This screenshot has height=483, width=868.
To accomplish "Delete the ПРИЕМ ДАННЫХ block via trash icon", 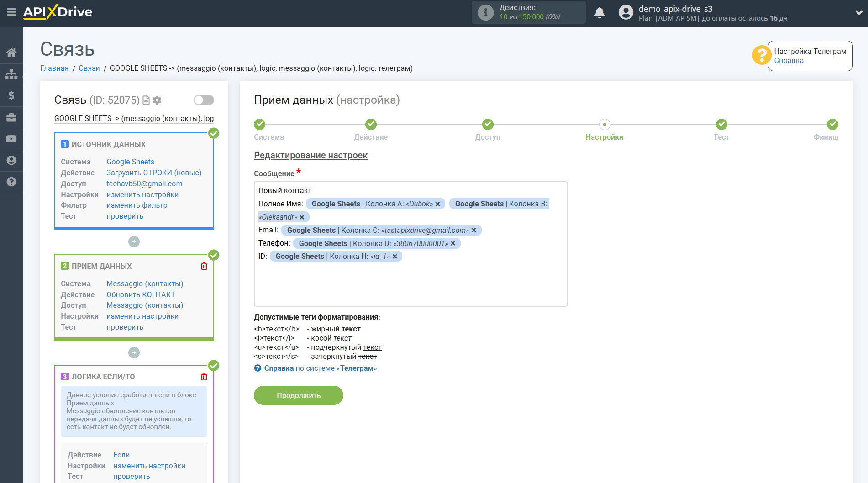I will pyautogui.click(x=204, y=266).
